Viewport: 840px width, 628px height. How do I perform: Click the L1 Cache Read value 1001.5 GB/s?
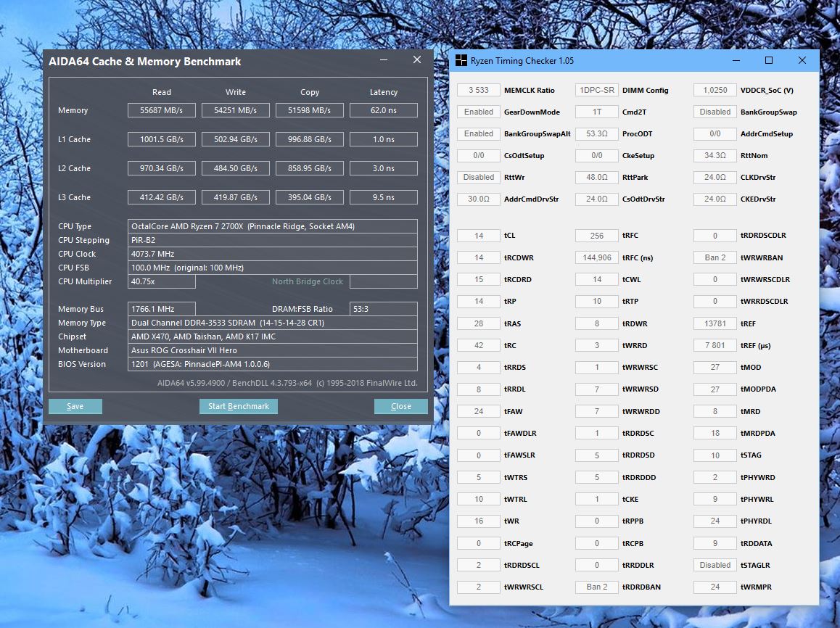(161, 139)
